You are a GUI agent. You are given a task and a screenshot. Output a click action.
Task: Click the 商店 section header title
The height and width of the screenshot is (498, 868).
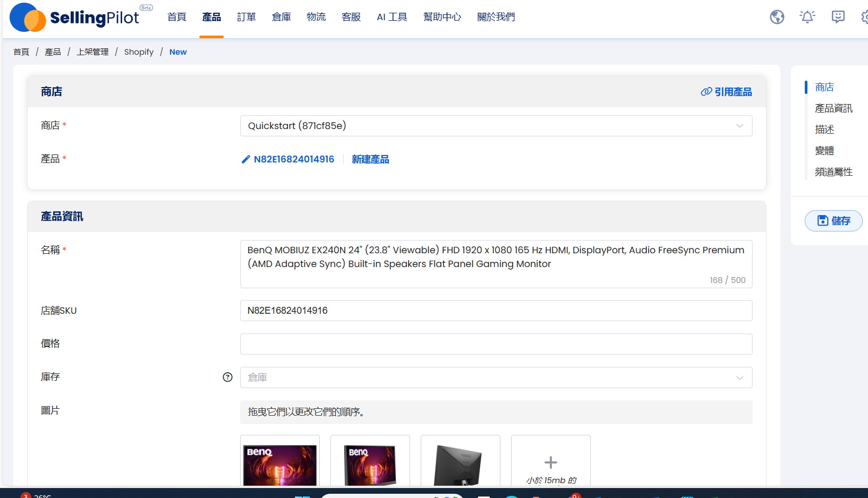[52, 92]
